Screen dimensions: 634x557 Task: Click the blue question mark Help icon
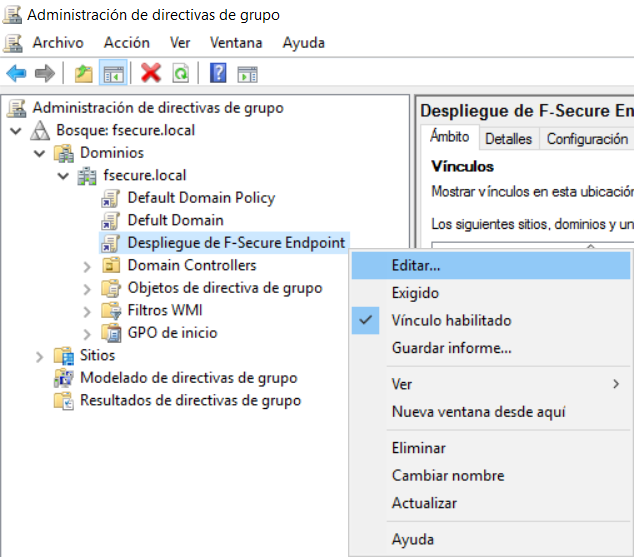pyautogui.click(x=218, y=73)
